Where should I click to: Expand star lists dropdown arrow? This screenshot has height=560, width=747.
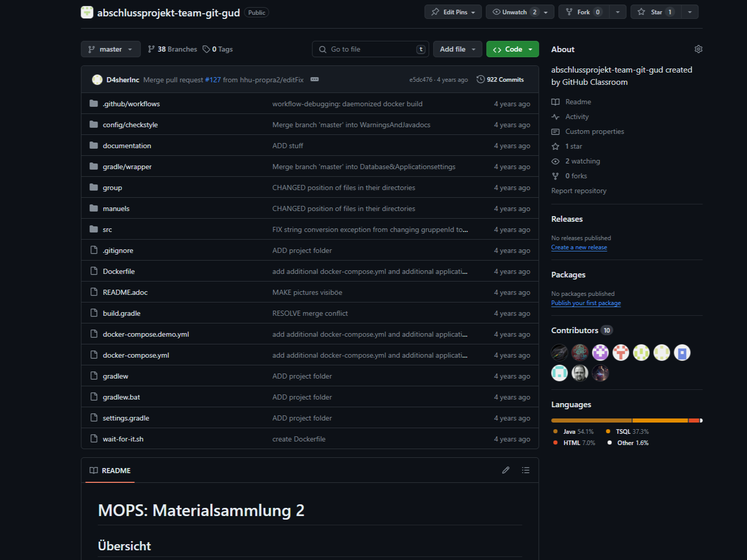point(690,12)
